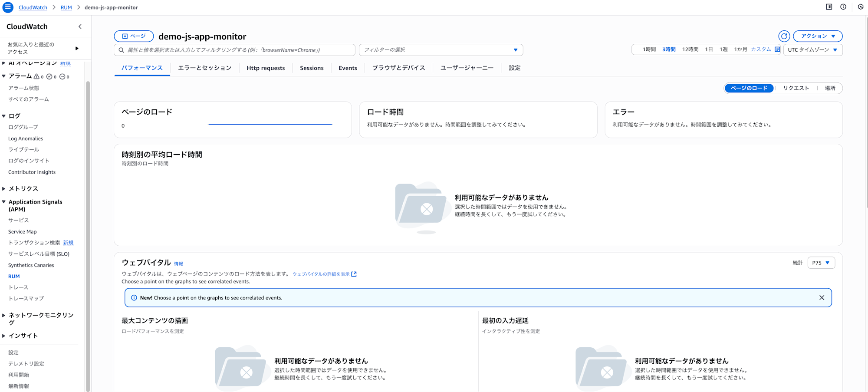
Task: Switch to the ユーザージャーニー tab
Action: pyautogui.click(x=467, y=68)
